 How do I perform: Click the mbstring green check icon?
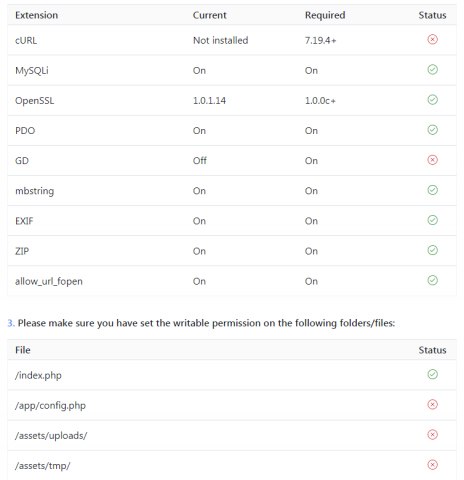432,190
